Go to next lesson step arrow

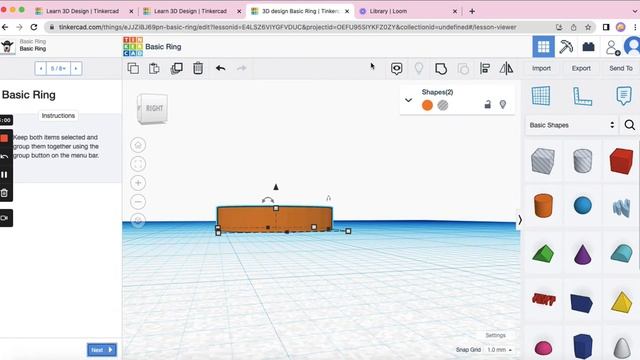click(x=76, y=68)
